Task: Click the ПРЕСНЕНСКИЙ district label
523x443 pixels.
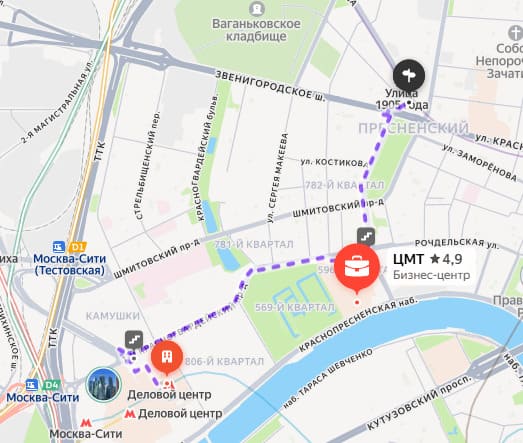Action: tap(413, 128)
